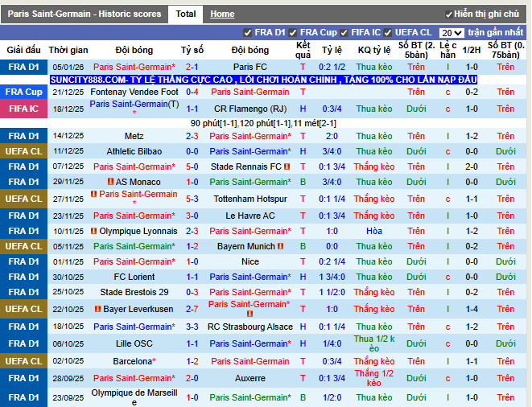Open the 2-7 score at Bayer Leverkusen
This screenshot has height=407, width=532.
coord(192,309)
